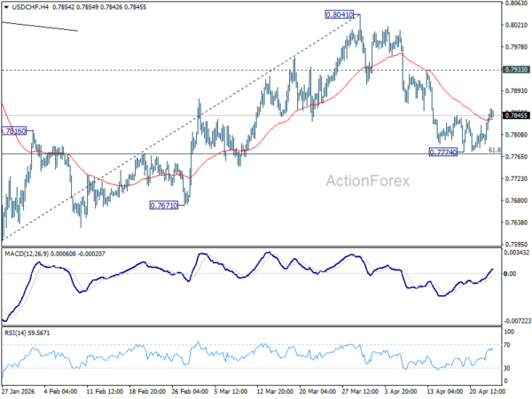Click the 0.76380 price axis value

(x=516, y=223)
